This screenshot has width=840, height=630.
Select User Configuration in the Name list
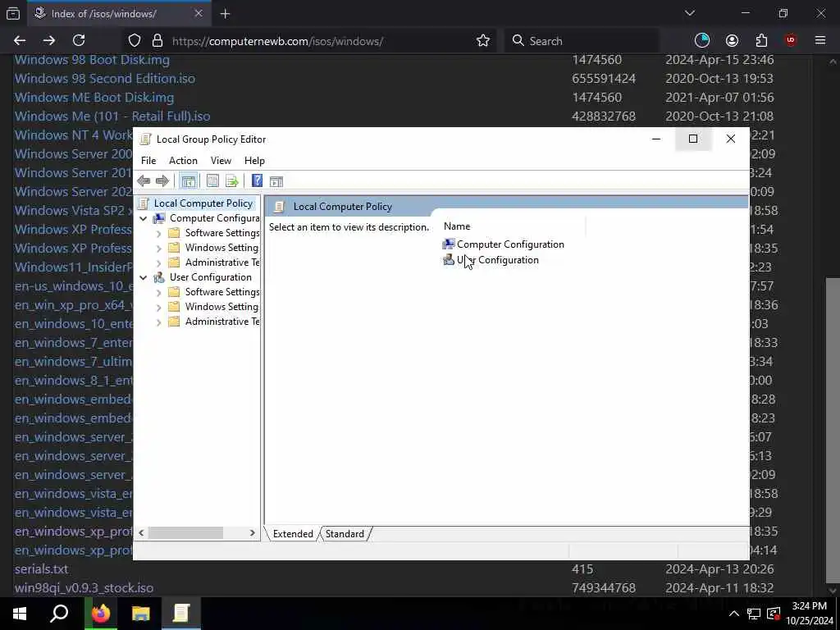pos(491,260)
